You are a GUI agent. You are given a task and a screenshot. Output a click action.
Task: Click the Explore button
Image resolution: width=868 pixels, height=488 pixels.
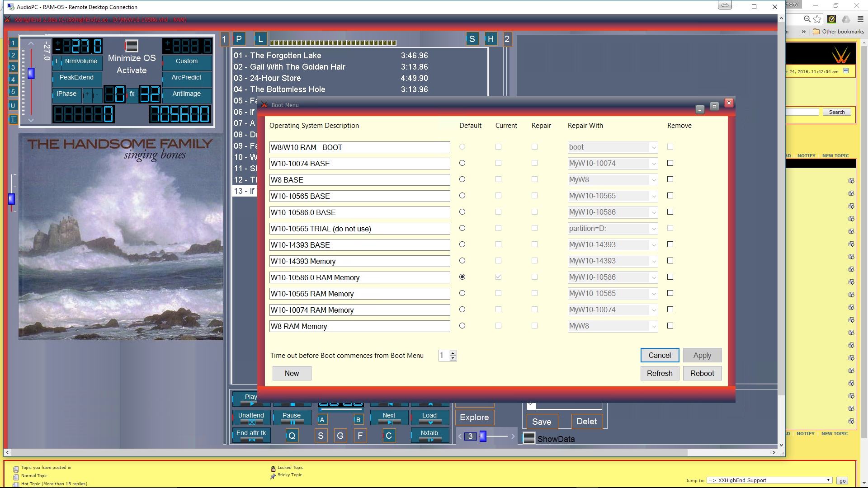(474, 418)
